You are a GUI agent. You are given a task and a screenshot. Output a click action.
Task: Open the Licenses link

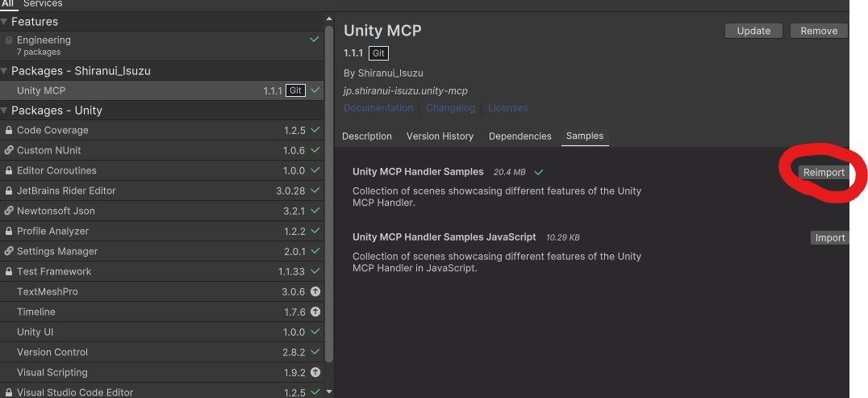coord(507,108)
